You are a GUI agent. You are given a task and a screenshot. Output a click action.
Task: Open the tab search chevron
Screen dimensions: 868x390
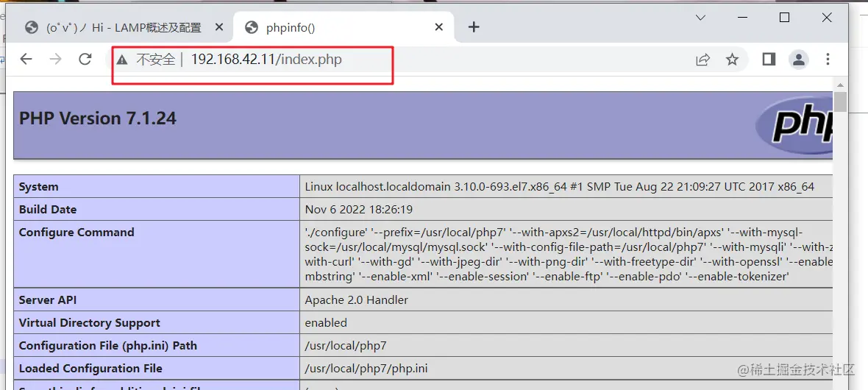click(700, 18)
